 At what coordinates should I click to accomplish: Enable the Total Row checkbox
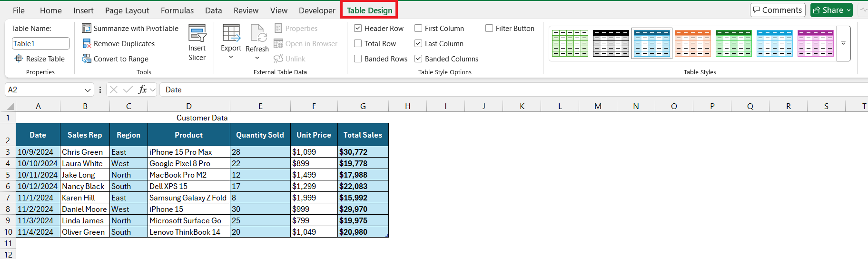click(x=358, y=44)
